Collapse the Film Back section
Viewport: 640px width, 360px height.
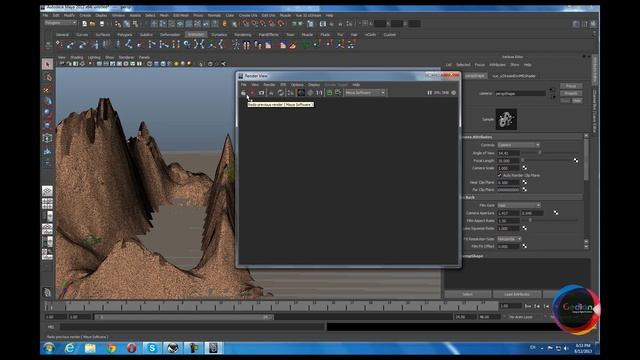522,198
